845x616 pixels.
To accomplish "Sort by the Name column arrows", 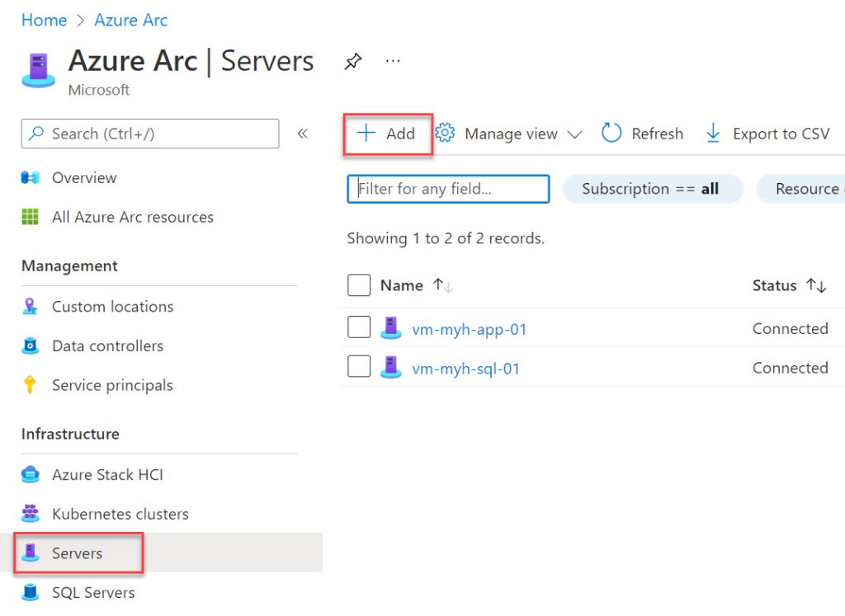I will (443, 285).
